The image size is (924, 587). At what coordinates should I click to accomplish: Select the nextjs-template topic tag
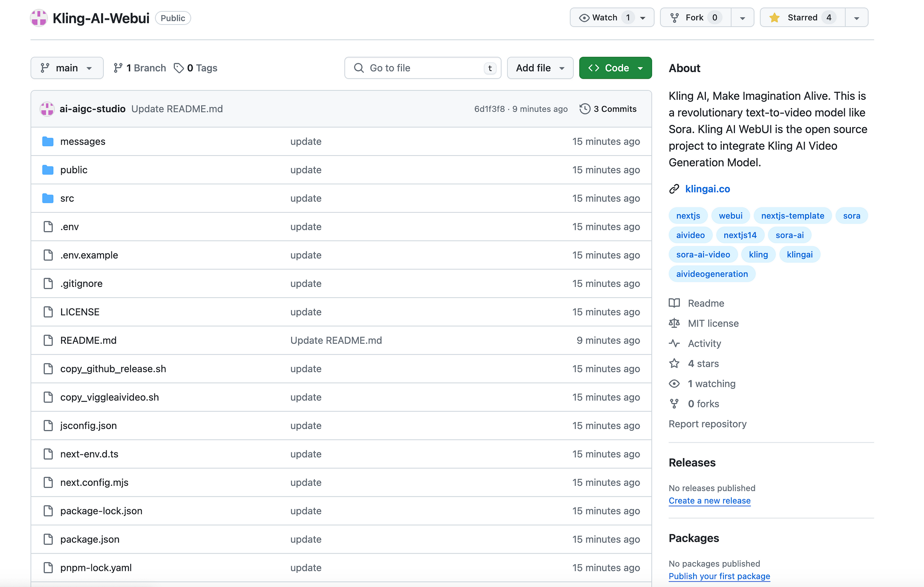(793, 216)
